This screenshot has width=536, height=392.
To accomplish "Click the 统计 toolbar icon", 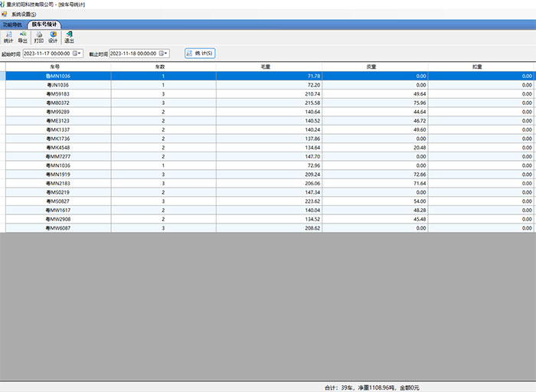I will (8, 37).
